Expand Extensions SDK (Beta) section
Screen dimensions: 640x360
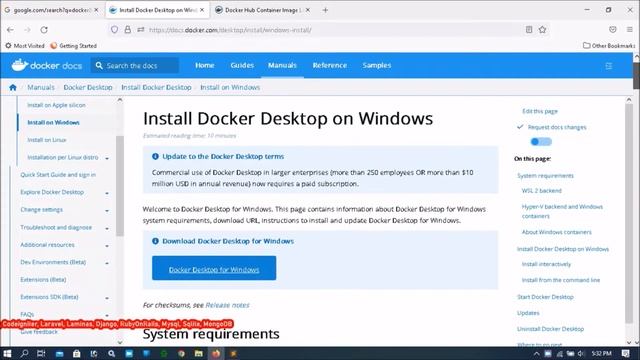click(x=107, y=298)
